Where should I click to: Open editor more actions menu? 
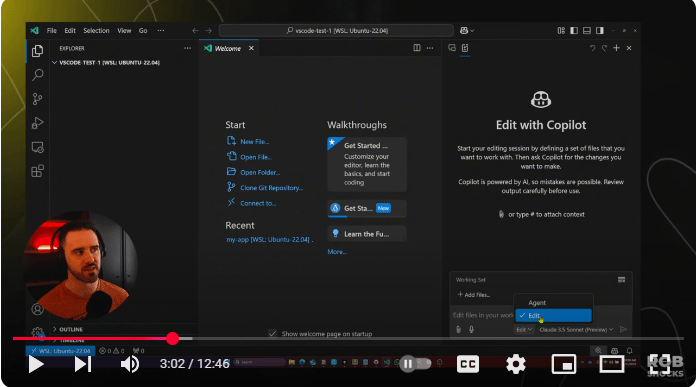(430, 48)
